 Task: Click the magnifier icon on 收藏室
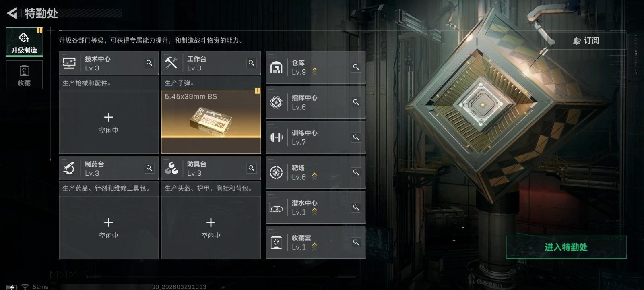(356, 242)
